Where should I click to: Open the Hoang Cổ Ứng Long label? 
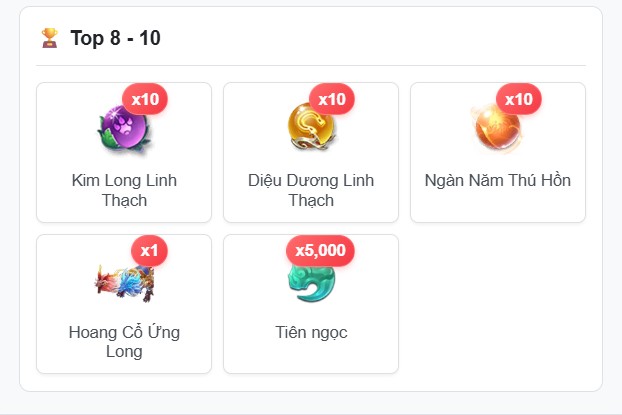point(124,342)
